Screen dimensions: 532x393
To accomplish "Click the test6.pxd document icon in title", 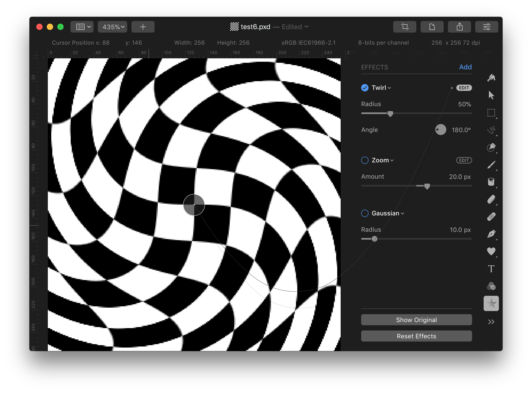I will 234,27.
